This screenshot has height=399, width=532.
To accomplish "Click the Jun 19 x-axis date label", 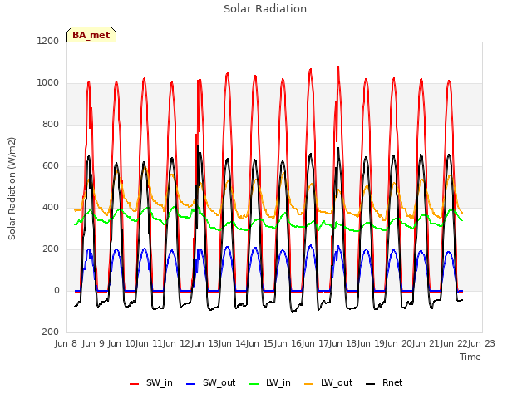I will [372, 343].
